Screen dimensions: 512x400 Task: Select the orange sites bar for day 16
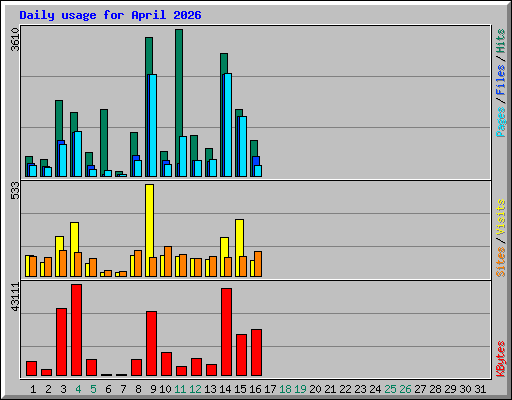pos(258,264)
